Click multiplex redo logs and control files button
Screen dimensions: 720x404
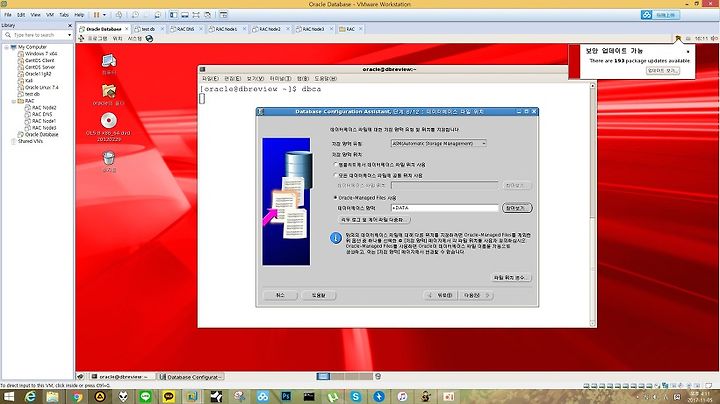click(374, 220)
